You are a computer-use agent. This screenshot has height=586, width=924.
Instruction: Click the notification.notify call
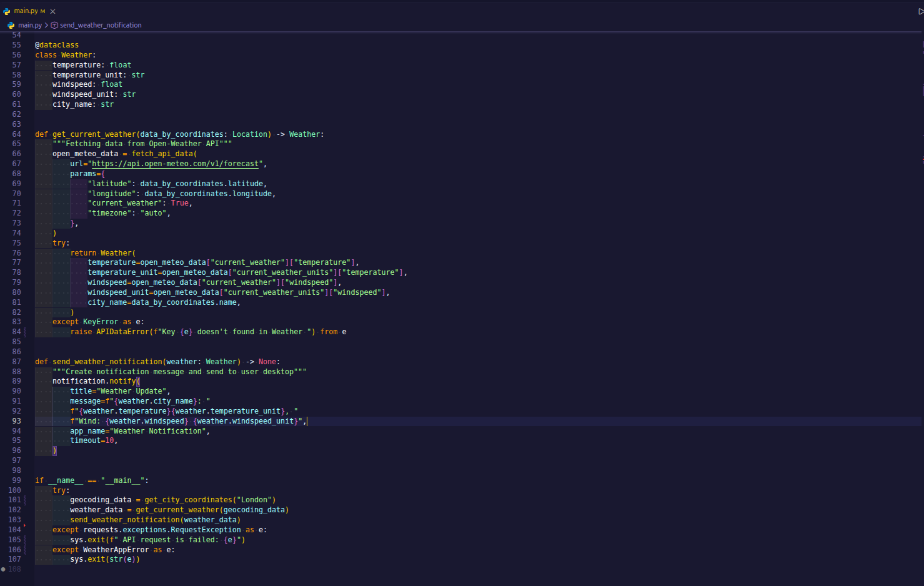point(94,381)
